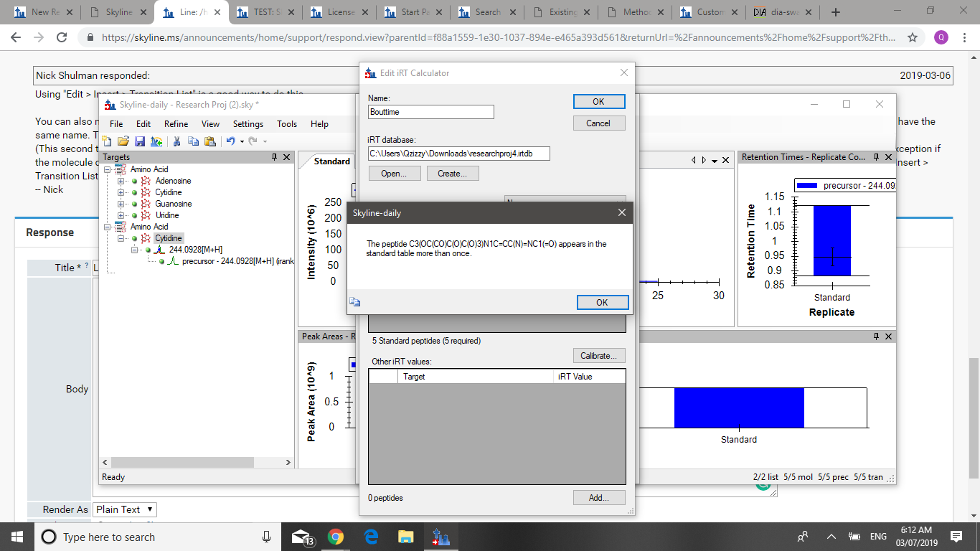Open File Explorer from the taskbar

405,537
